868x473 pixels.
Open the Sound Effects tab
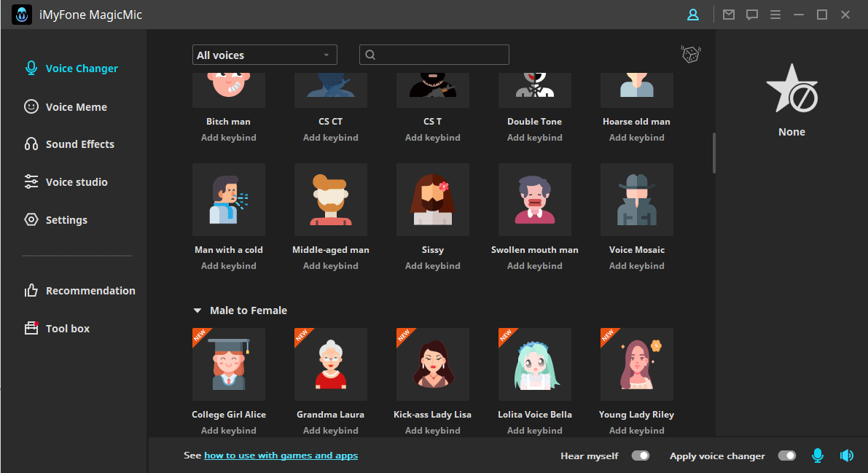(69, 144)
